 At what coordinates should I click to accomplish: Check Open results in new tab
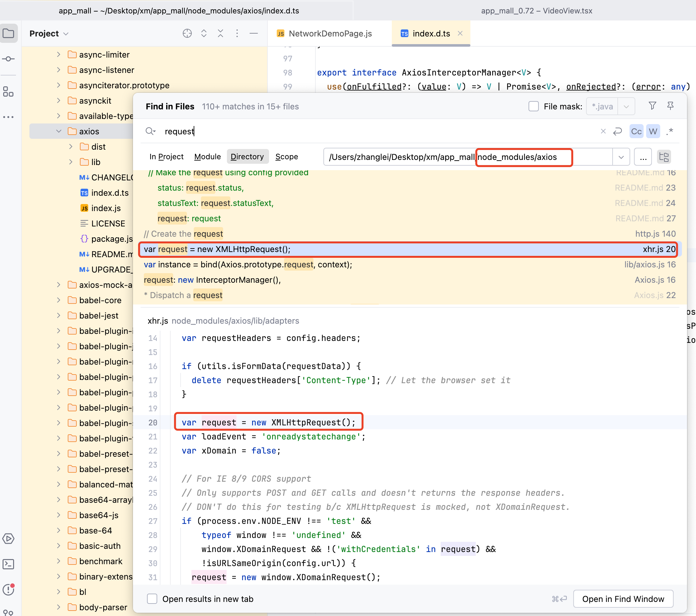click(152, 599)
